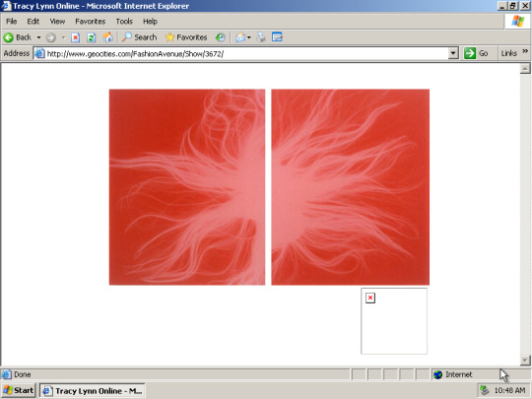Image resolution: width=532 pixels, height=399 pixels.
Task: Click the Stop loading icon
Action: [75, 37]
